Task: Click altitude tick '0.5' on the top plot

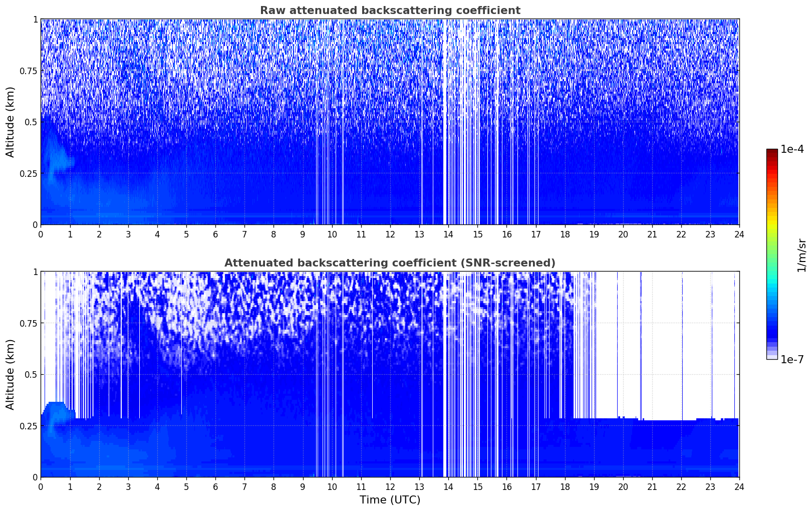Action: (x=31, y=122)
